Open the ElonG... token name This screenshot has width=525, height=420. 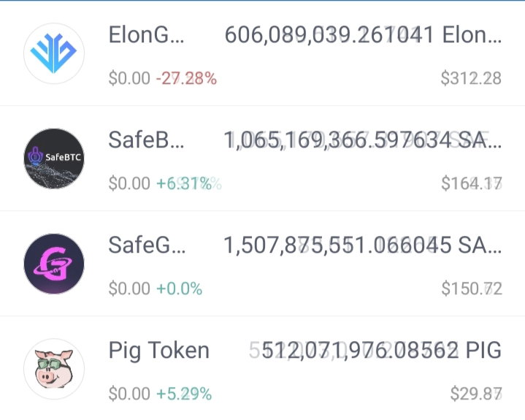click(x=146, y=34)
